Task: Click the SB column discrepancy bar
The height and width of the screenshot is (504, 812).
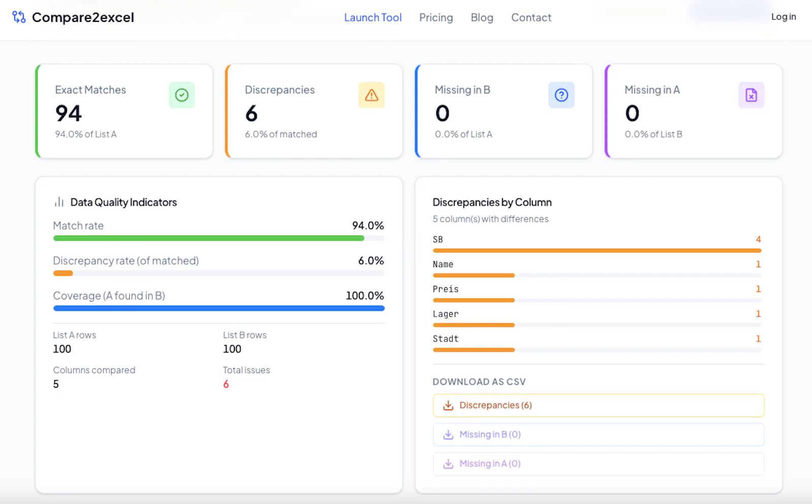Action: 597,251
